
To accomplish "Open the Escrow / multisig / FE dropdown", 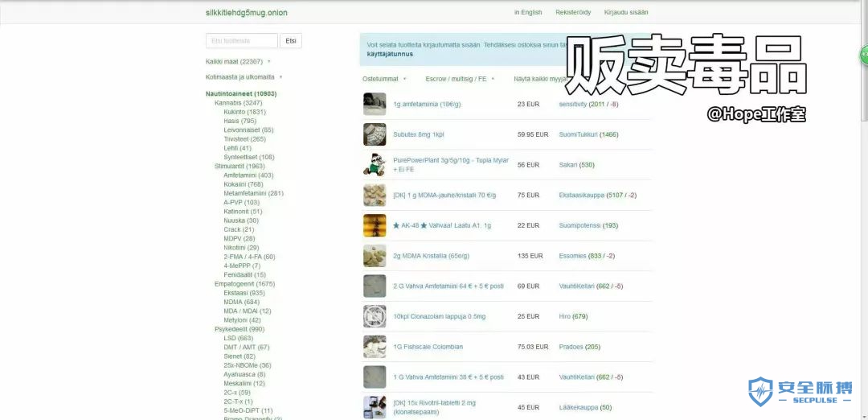I will point(460,79).
